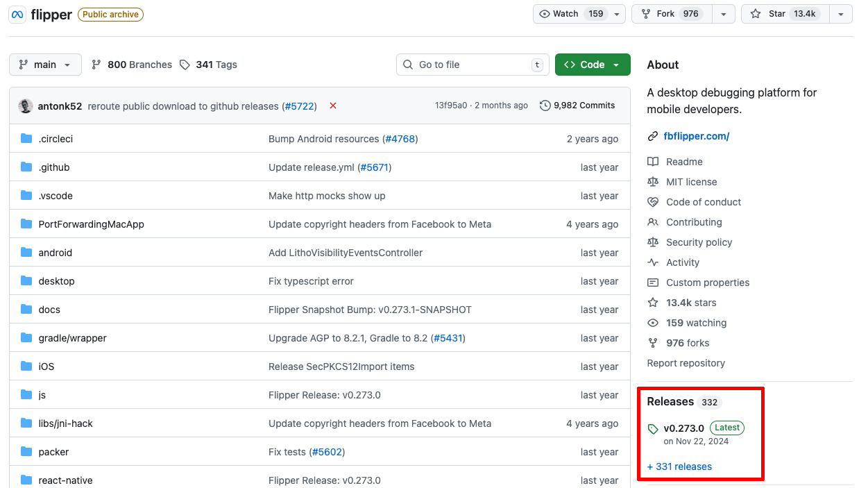View 159 watching link
The width and height of the screenshot is (868, 488).
click(x=696, y=323)
